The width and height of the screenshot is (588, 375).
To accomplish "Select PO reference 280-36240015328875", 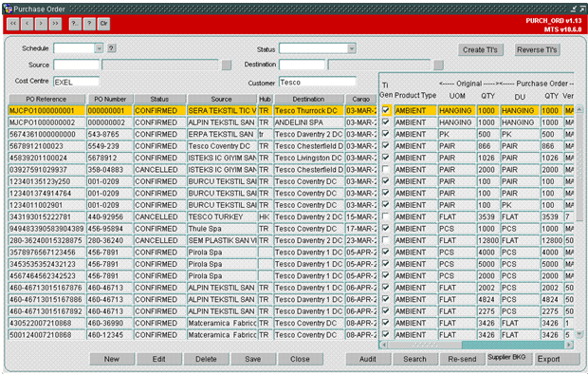I will [46, 240].
